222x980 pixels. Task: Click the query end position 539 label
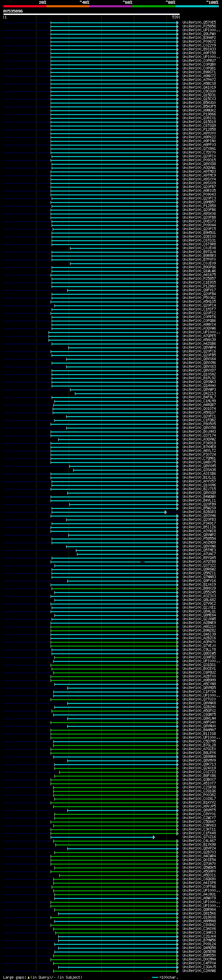click(x=175, y=17)
